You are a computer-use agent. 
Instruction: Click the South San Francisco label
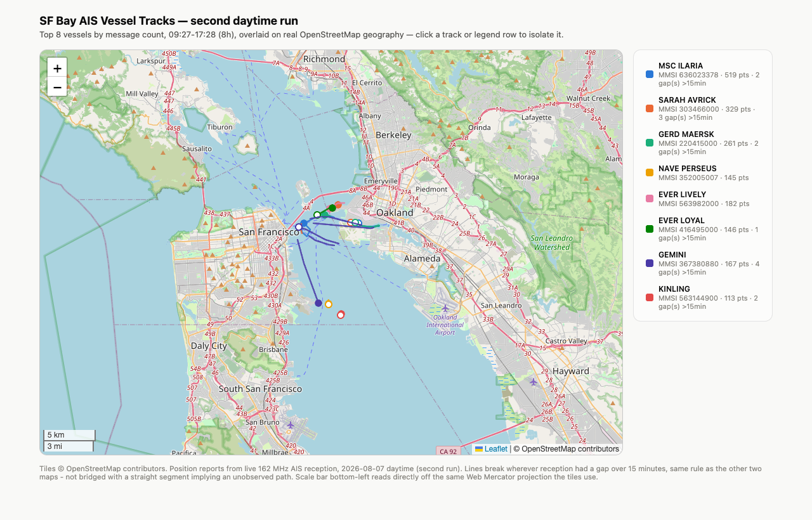[260, 389]
